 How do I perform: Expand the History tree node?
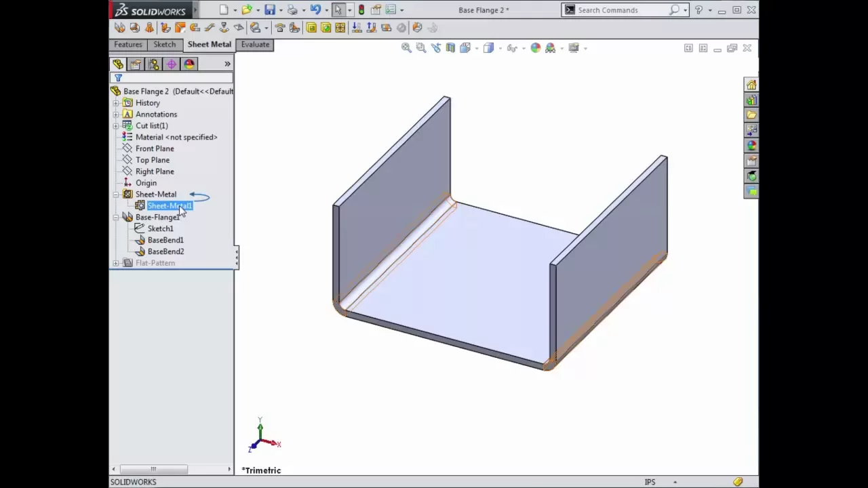click(116, 103)
